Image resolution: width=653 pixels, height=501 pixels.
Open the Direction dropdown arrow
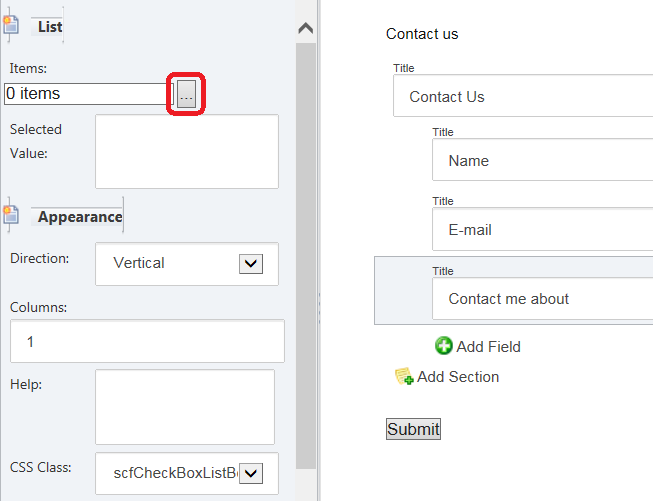coord(251,264)
